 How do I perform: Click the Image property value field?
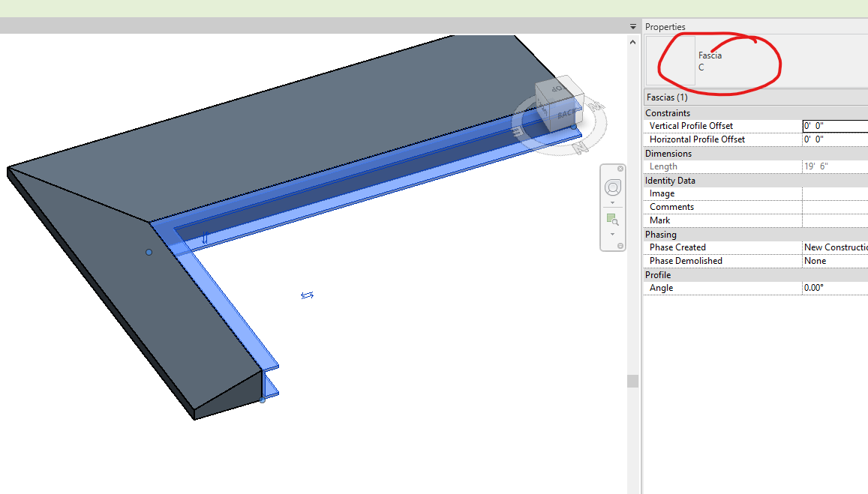click(x=835, y=193)
